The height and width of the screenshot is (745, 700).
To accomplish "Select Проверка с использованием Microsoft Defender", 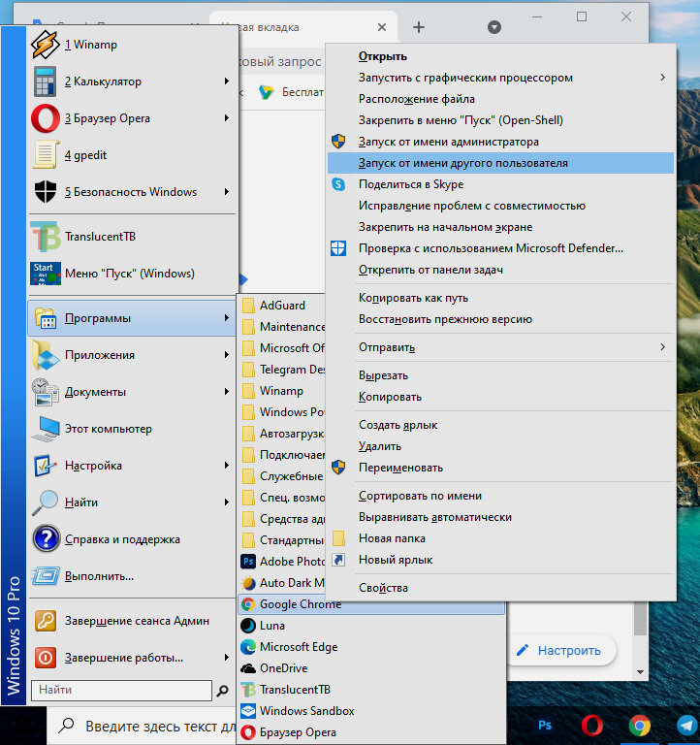I will coord(500,248).
